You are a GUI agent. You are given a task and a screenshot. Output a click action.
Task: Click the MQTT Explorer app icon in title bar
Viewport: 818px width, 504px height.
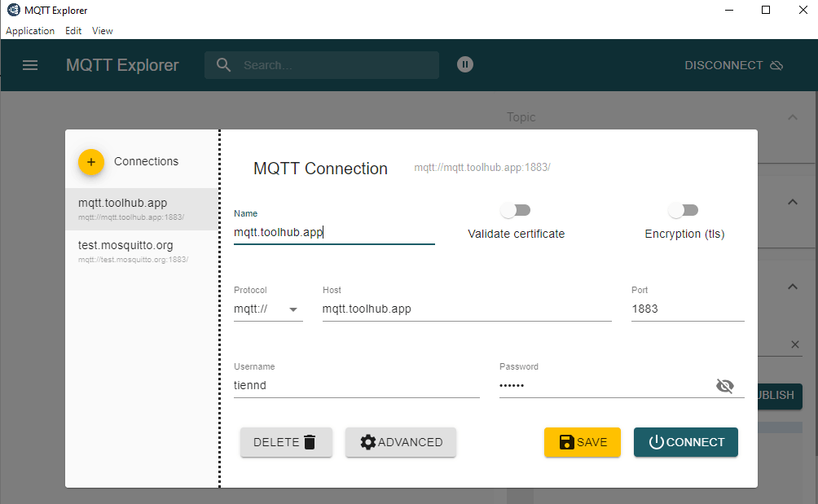tap(14, 10)
